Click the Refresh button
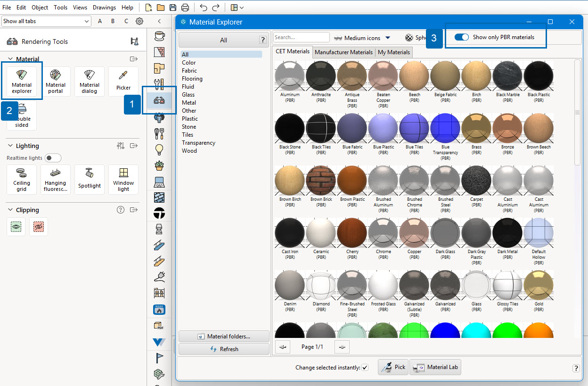This screenshot has height=386, width=588. click(224, 349)
